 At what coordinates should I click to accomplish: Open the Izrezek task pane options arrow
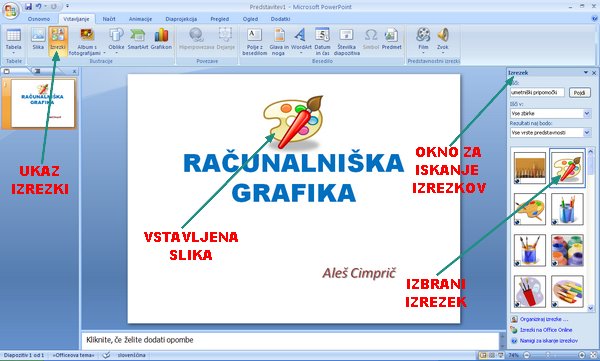pos(585,72)
